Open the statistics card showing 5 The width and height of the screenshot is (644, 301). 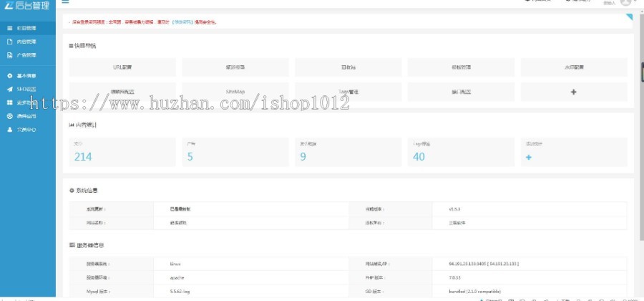235,152
